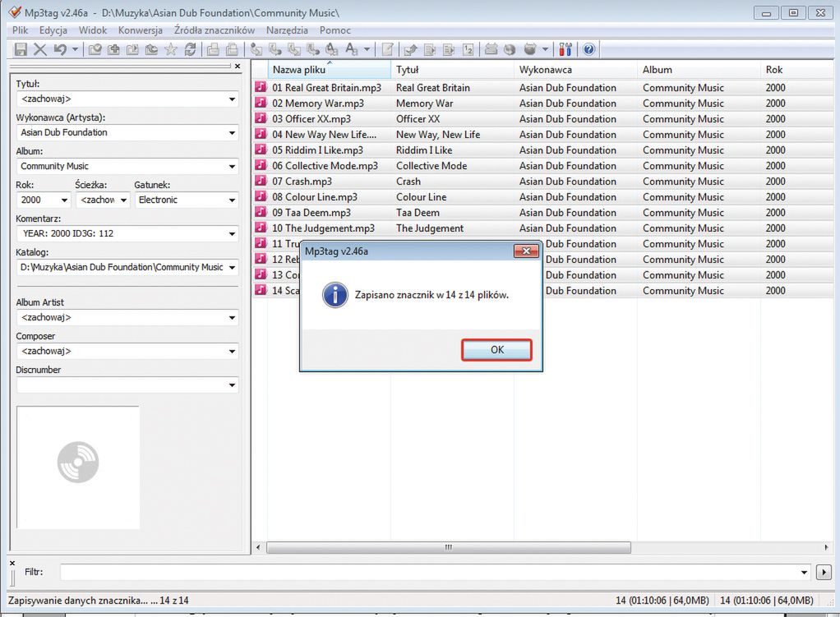Viewport: 840px width, 617px height.
Task: Open the Narzędzia menu
Action: point(287,30)
